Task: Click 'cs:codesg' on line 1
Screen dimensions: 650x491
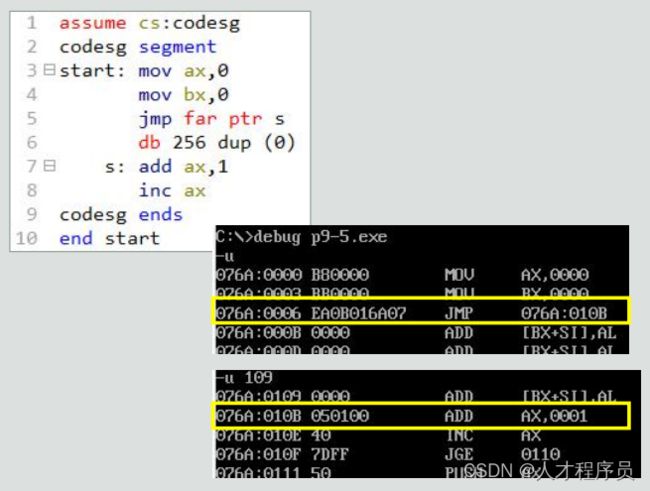Action: pos(189,24)
